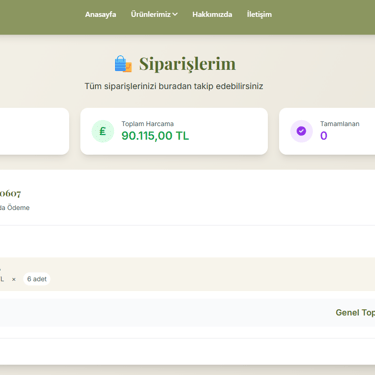This screenshot has width=375, height=375.
Task: Click the subtitle about tracking all orders
Action: [x=174, y=86]
